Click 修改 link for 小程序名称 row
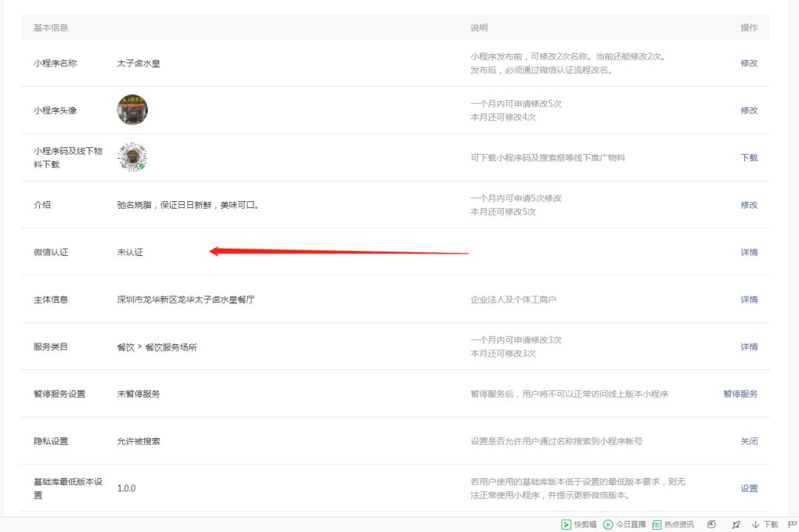This screenshot has height=532, width=799. tap(749, 63)
